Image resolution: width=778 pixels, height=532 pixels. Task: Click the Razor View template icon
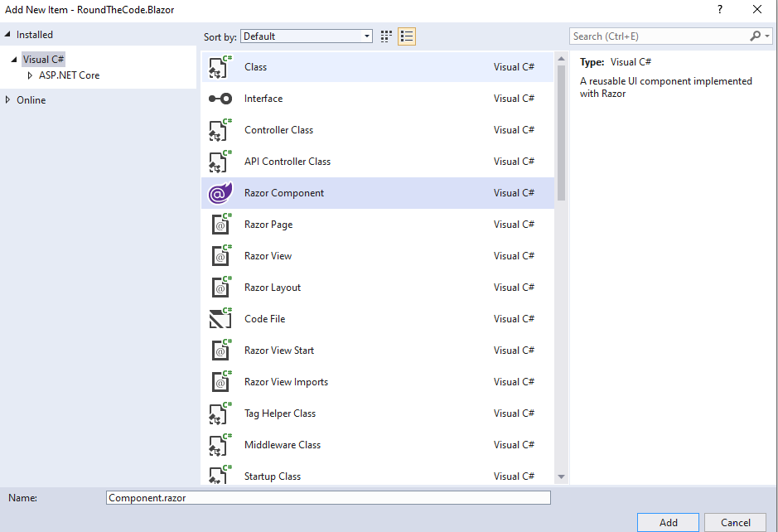coord(221,256)
